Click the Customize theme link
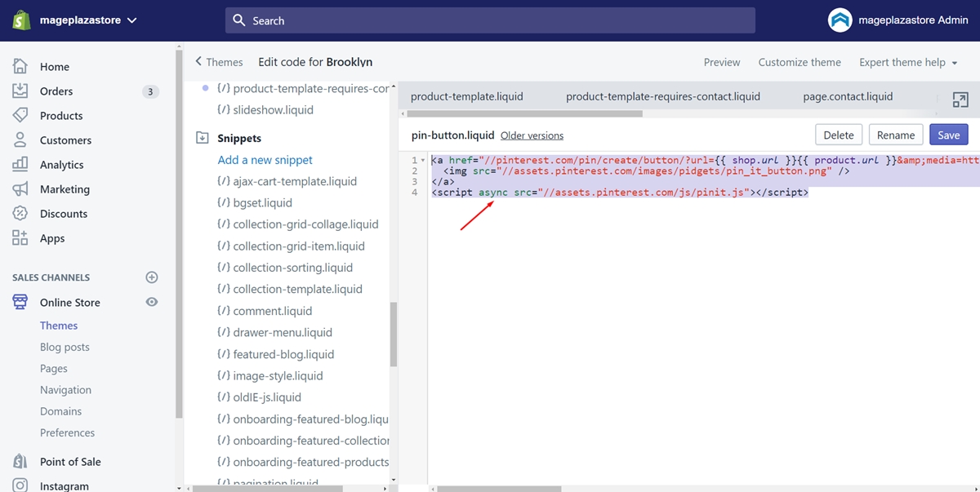Viewport: 980px width, 492px height. coord(800,62)
